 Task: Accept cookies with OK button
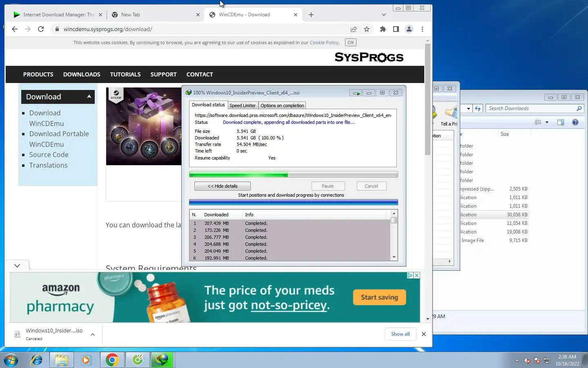point(351,43)
